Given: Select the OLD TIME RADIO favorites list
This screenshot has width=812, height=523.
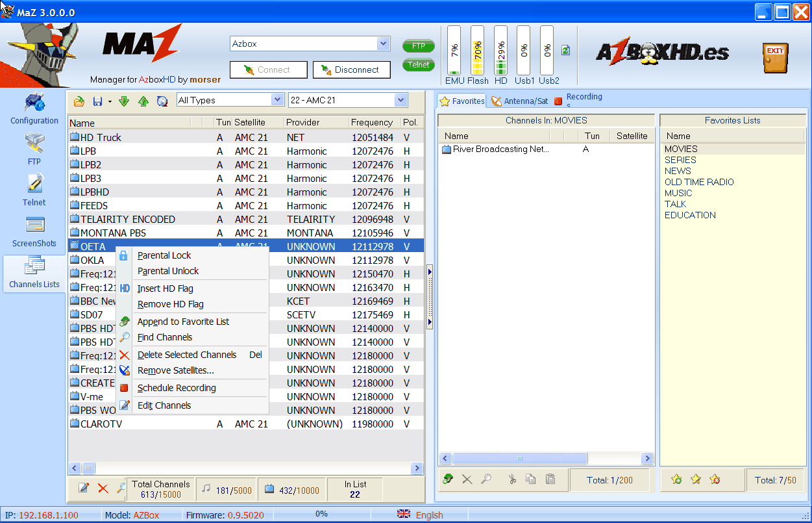Looking at the screenshot, I should [x=699, y=182].
